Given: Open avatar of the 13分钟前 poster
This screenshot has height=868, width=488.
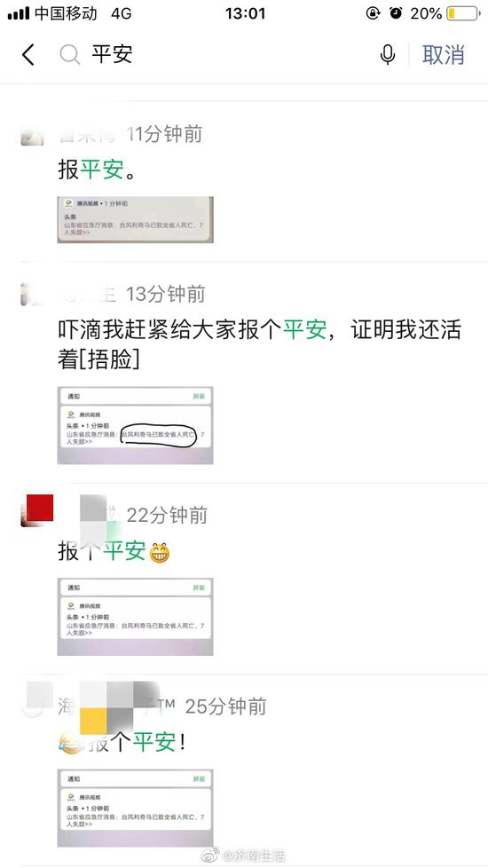Looking at the screenshot, I should click(x=32, y=295).
